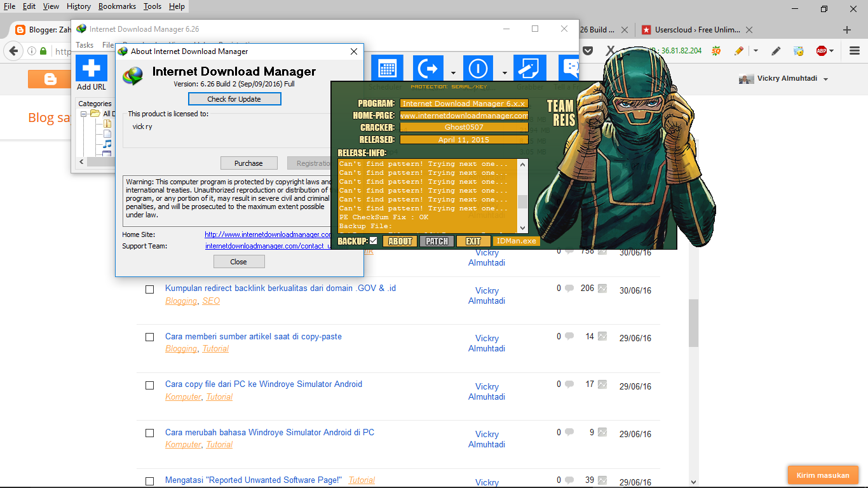Image resolution: width=868 pixels, height=488 pixels.
Task: Click the green padlock security icon
Action: [43, 51]
